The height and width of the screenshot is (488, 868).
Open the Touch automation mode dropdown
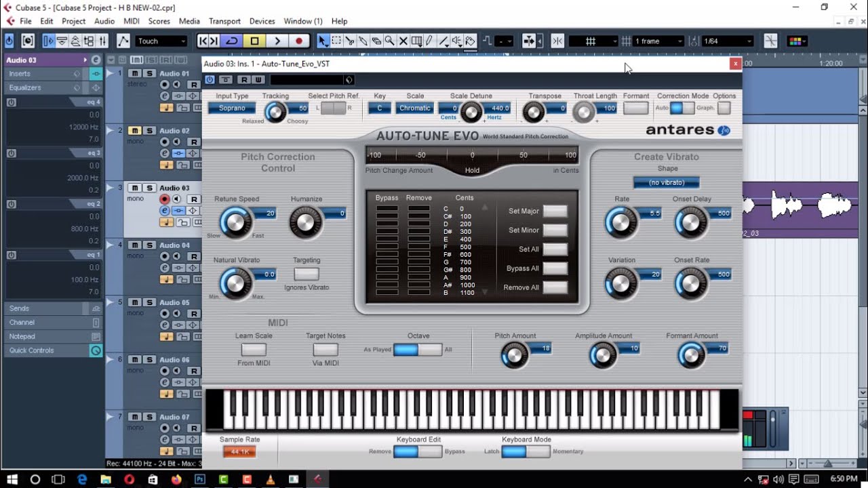point(161,41)
